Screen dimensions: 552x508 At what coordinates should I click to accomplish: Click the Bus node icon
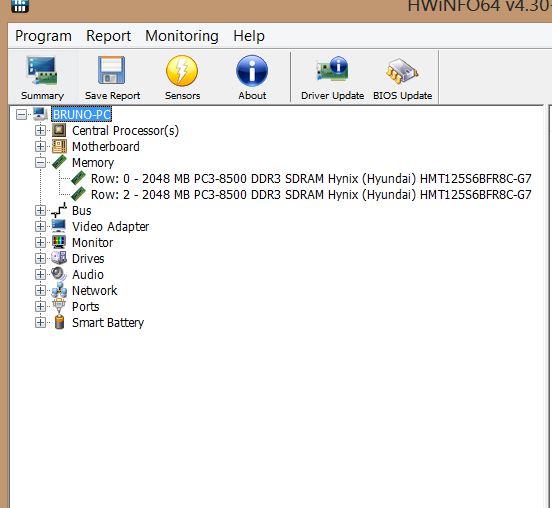[59, 210]
